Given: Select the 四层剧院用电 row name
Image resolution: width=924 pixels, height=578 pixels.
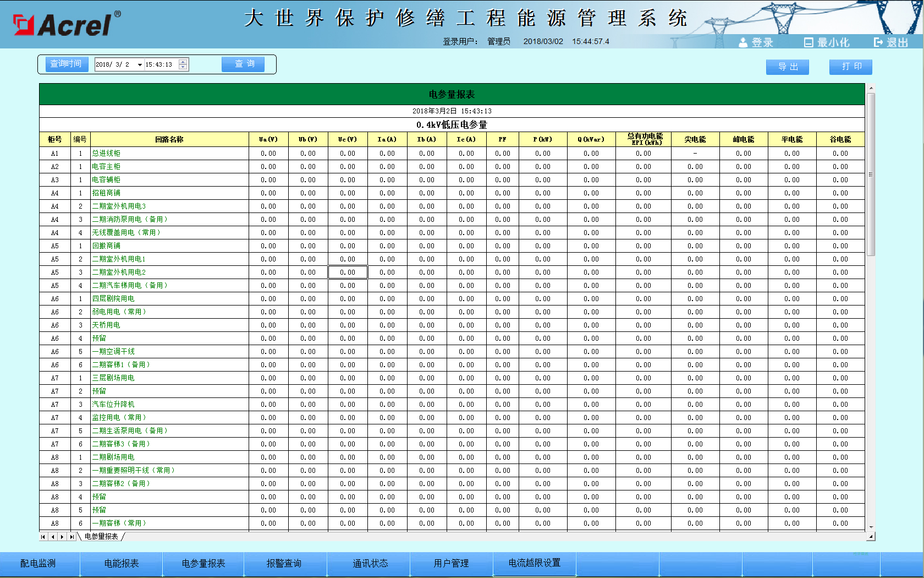Looking at the screenshot, I should [113, 299].
